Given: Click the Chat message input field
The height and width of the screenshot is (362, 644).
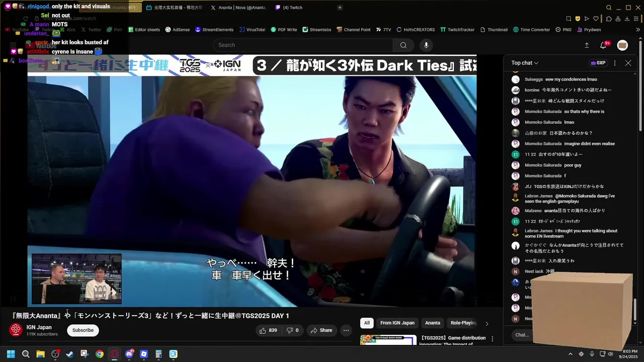Looking at the screenshot, I should 521,335.
